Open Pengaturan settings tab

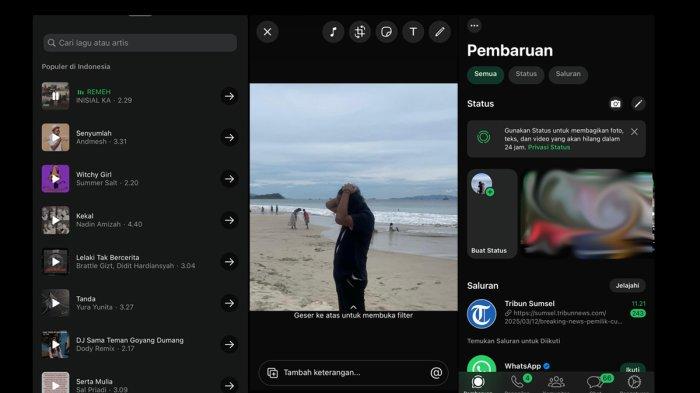[x=634, y=383]
